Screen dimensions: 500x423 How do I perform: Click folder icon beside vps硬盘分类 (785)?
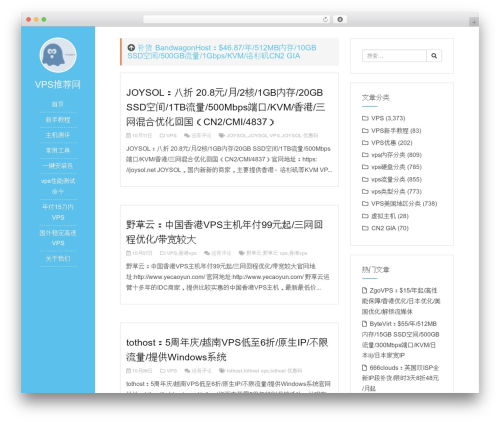tap(365, 167)
